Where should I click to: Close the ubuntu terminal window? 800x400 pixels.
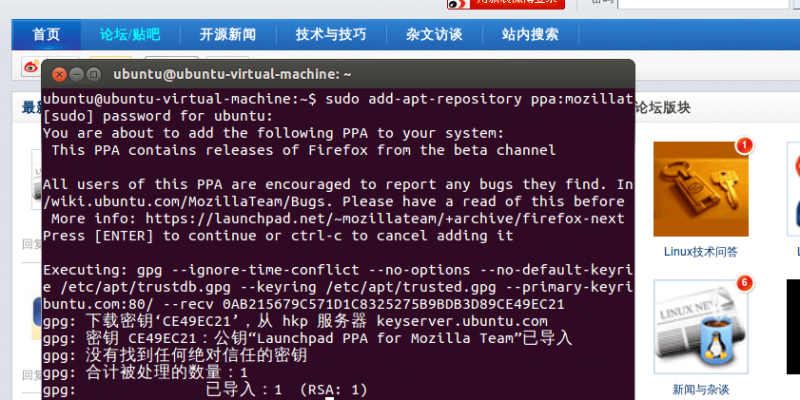60,75
